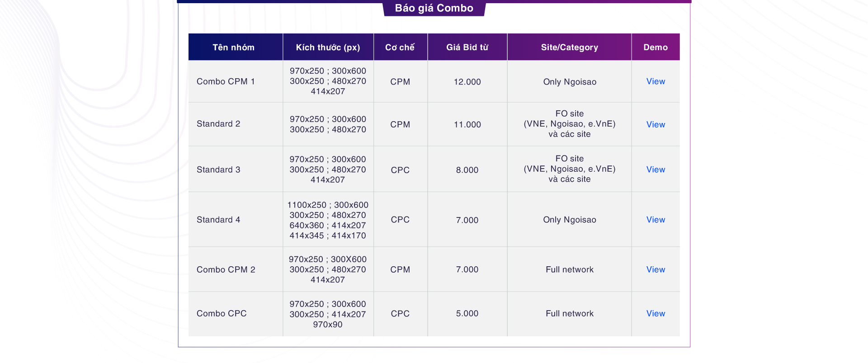This screenshot has width=868, height=363.
Task: Click the Full network cell for Combo CPC
Action: click(570, 313)
